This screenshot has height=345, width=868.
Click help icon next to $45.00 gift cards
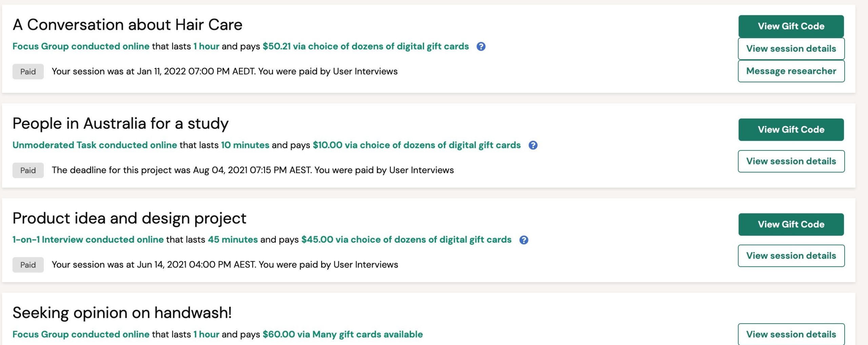click(x=524, y=240)
